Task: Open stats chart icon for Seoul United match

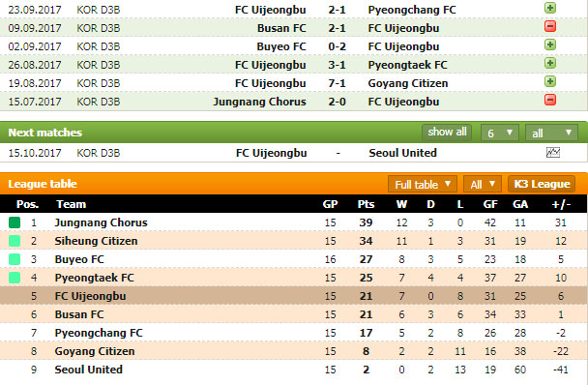Action: pos(553,152)
